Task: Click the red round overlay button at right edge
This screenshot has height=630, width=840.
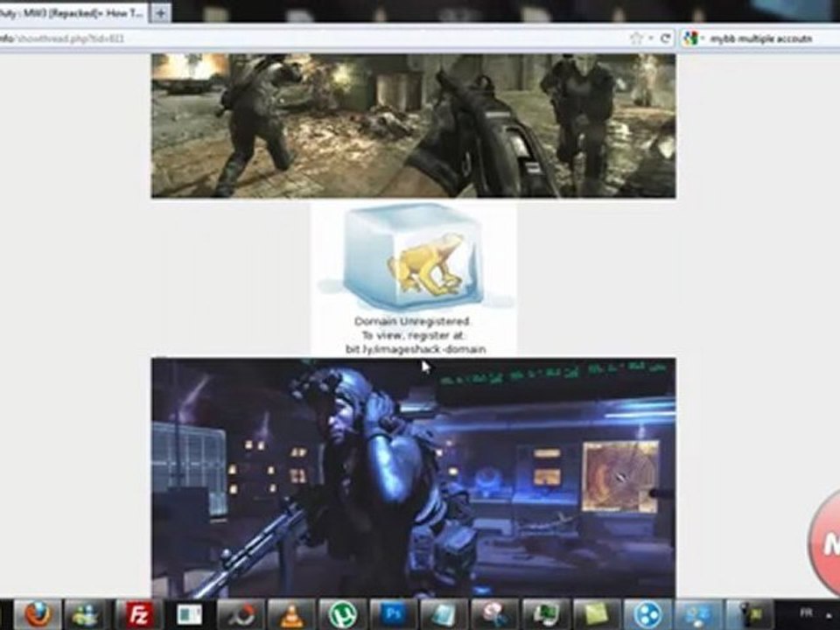Action: tap(824, 543)
